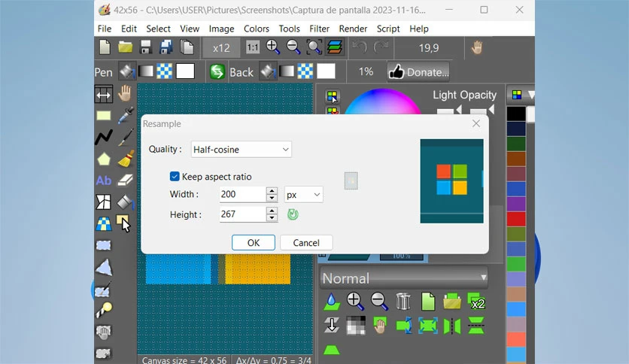Screen dimensions: 629x364
Task: Click the Resample preview thumbnail
Action: 451,181
